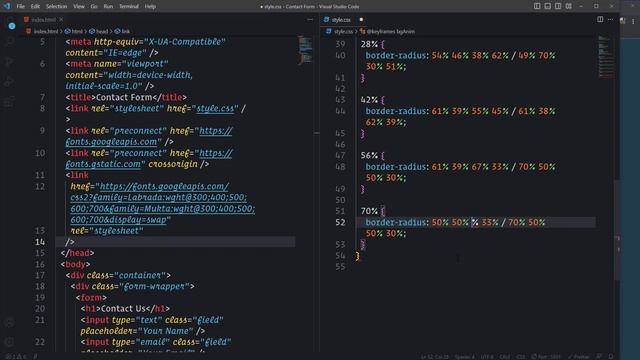Viewport: 640px width, 360px height.
Task: Click the index.html minimap
Action: pos(305,50)
